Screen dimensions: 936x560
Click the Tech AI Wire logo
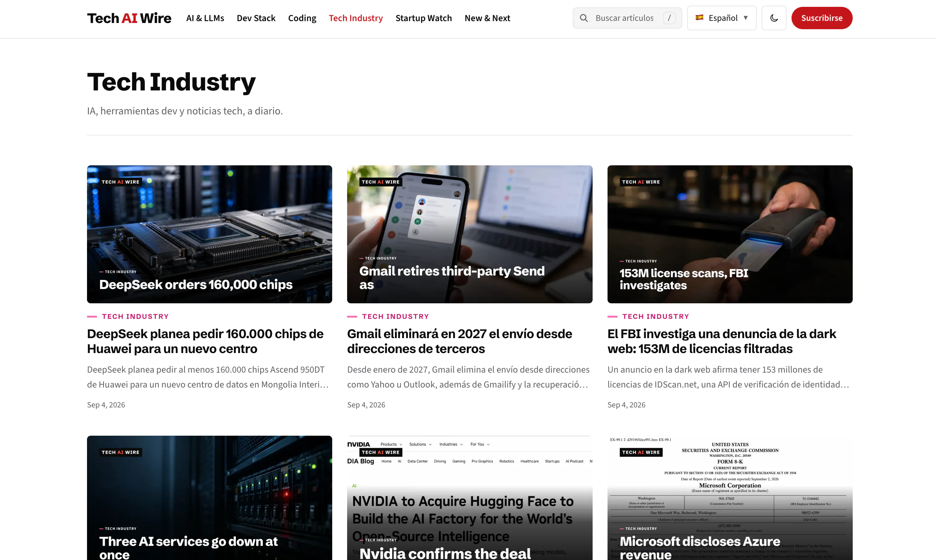coord(129,18)
